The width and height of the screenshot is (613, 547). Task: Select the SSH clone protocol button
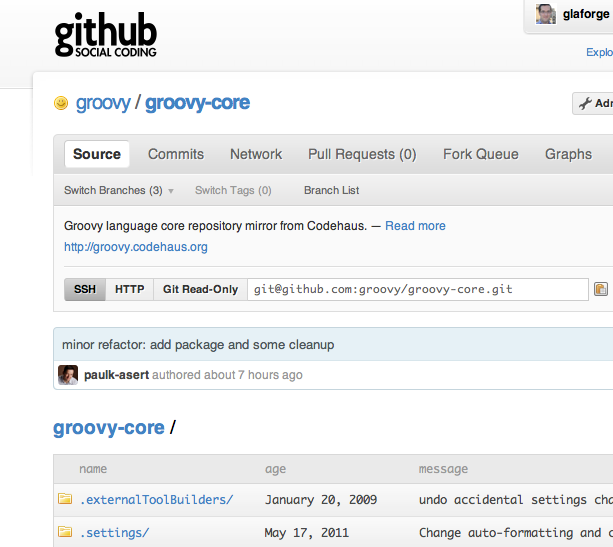pyautogui.click(x=85, y=289)
